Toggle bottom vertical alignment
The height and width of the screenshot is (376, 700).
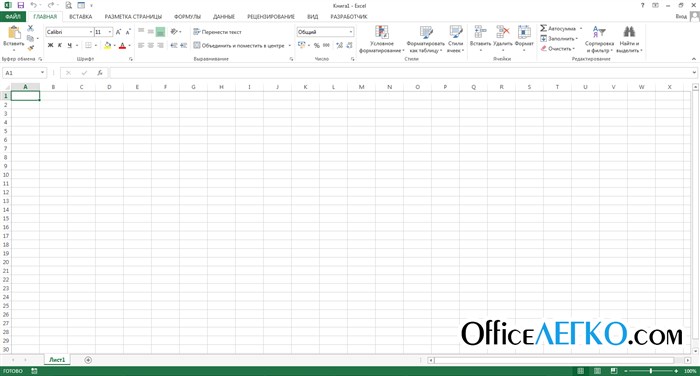[160, 32]
